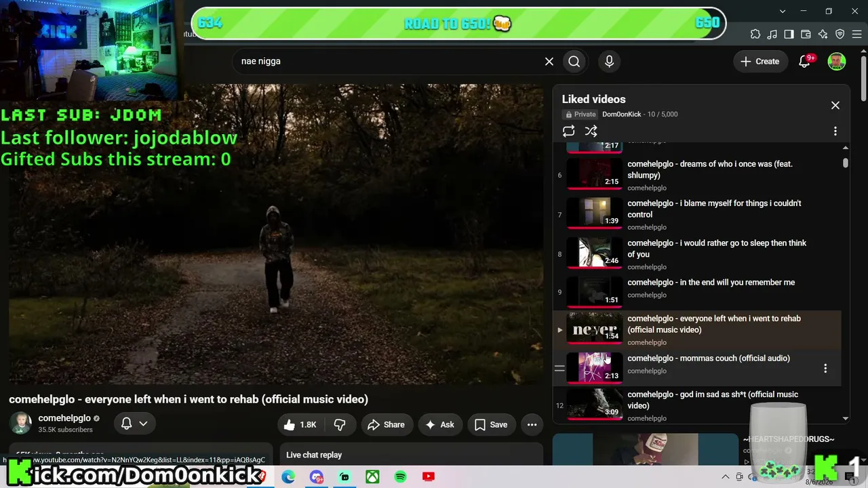Open the tab search chevron in title bar
This screenshot has width=868, height=488.
[783, 11]
